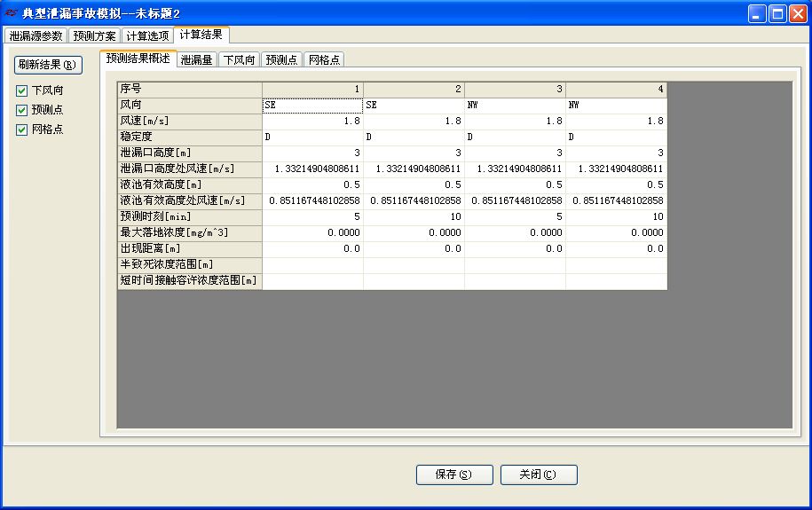This screenshot has height=510, width=812.
Task: Select the 预测时刻 value 5 in column 1
Action: (312, 217)
